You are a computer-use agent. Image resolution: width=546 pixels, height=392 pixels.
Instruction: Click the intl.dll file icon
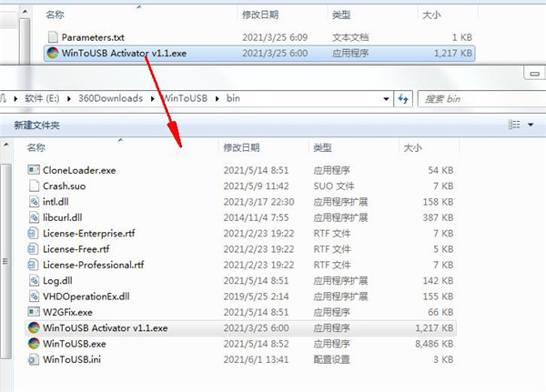tap(34, 202)
